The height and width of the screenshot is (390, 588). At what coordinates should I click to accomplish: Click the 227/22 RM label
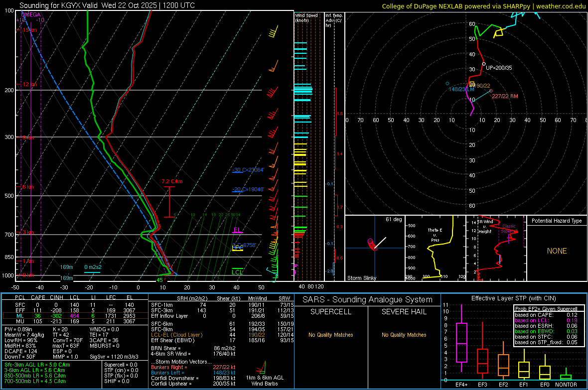click(505, 96)
